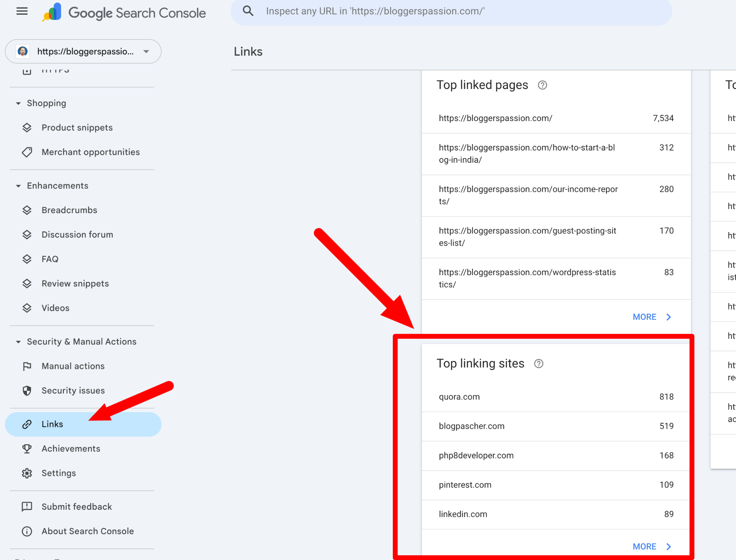Click the Manual actions flag icon
The width and height of the screenshot is (736, 560).
[27, 366]
